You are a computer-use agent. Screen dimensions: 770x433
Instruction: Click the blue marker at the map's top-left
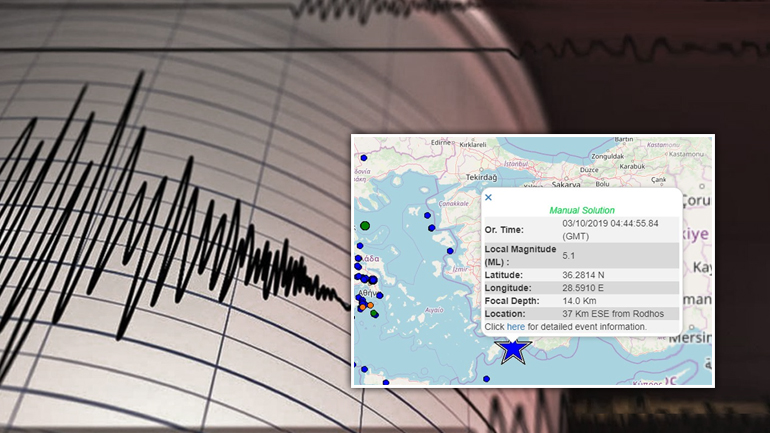(x=364, y=157)
